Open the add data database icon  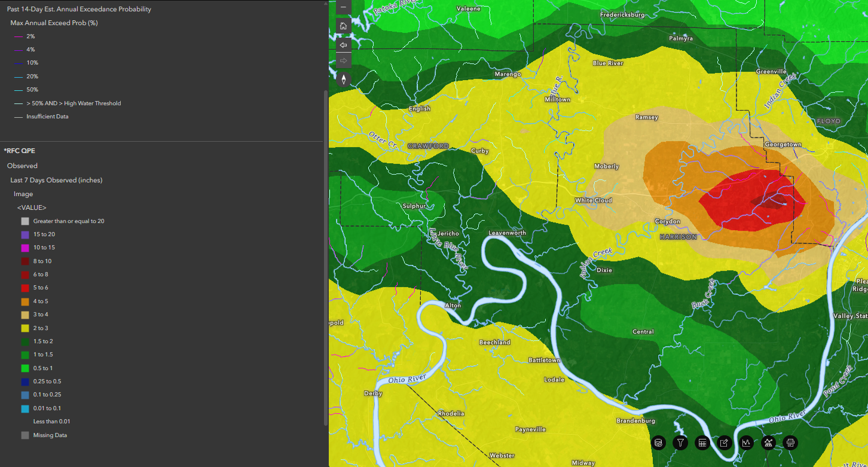(x=659, y=442)
